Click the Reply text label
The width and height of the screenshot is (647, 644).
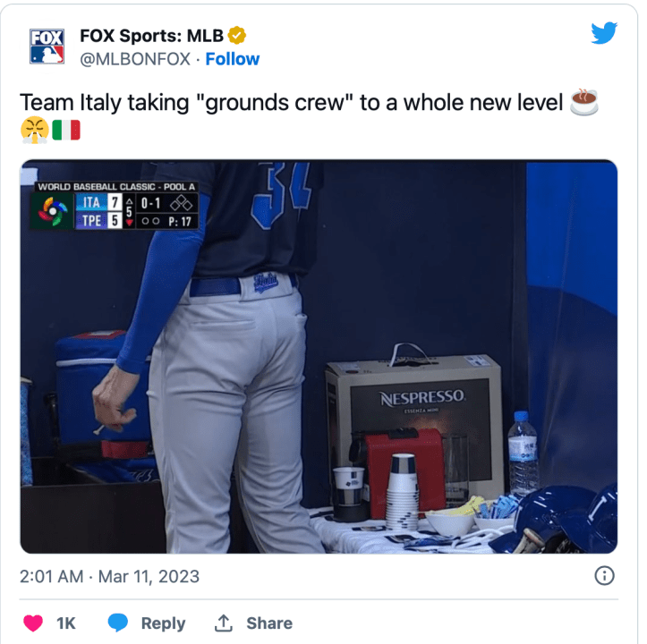click(163, 623)
